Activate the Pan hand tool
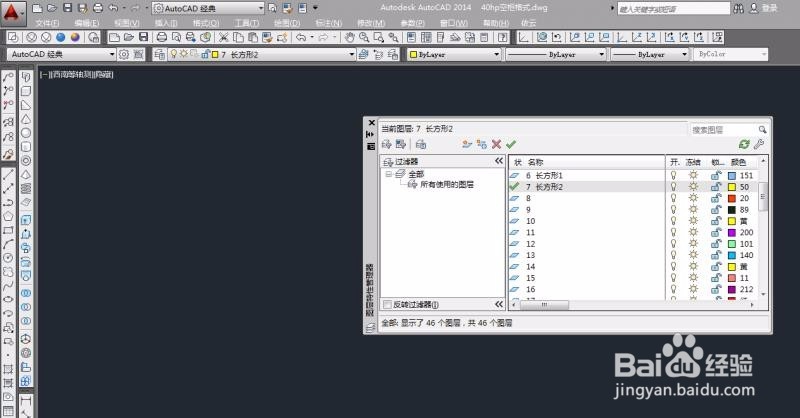This screenshot has width=800, height=418. (349, 37)
